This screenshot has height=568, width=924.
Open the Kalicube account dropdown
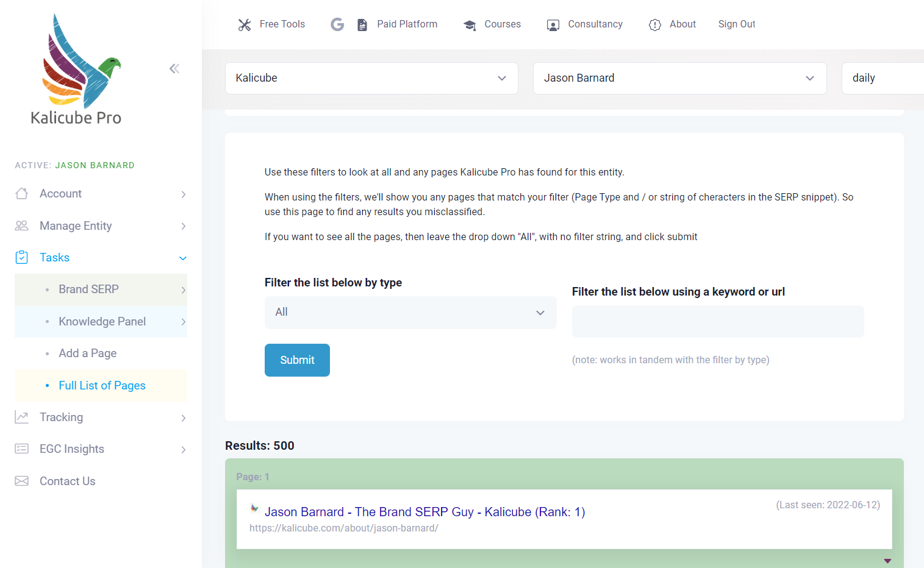pyautogui.click(x=371, y=78)
